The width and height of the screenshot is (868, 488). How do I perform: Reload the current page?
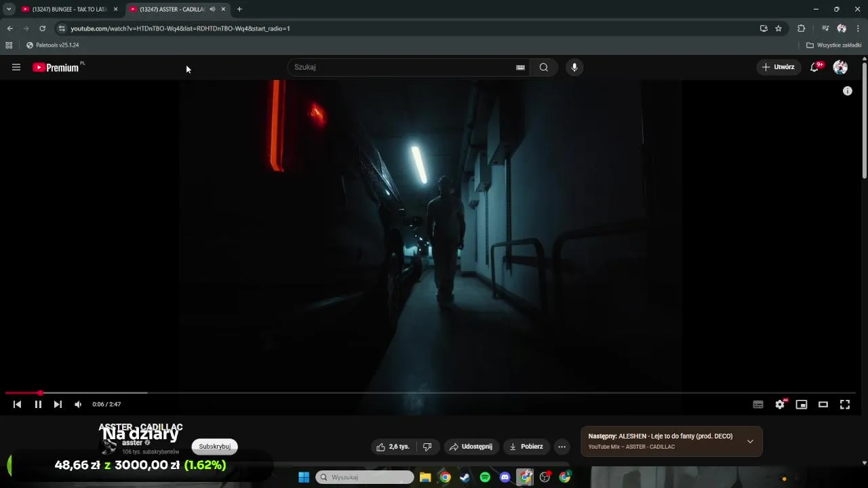coord(43,28)
